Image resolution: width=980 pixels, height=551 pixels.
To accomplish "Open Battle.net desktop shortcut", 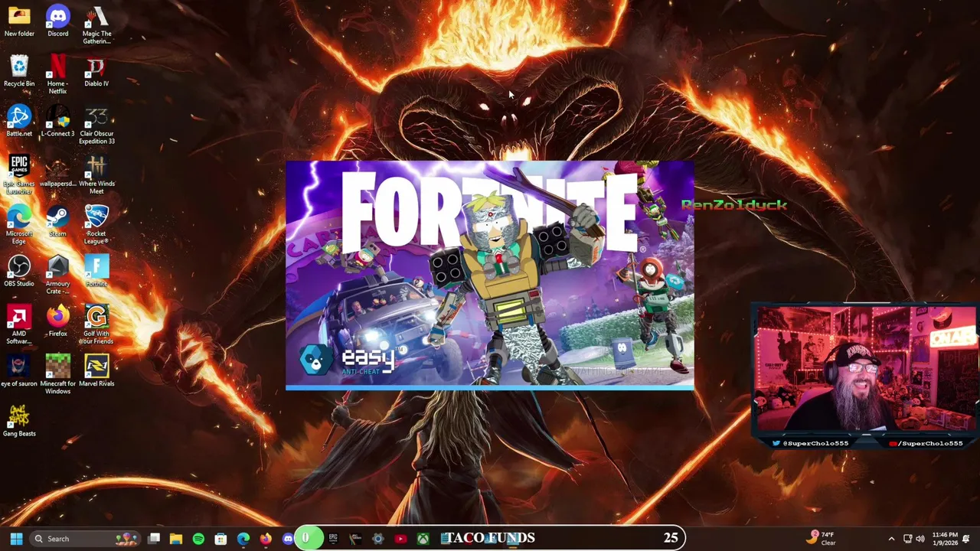I will point(19,121).
